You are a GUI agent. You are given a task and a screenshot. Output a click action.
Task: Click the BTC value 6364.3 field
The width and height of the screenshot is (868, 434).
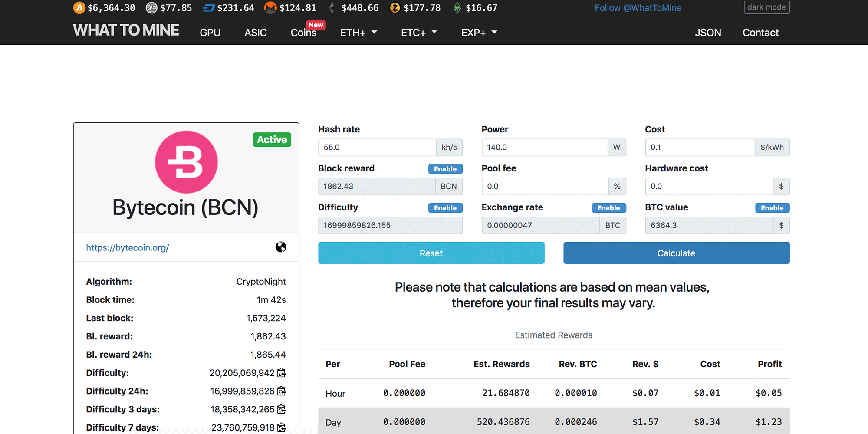click(x=710, y=225)
